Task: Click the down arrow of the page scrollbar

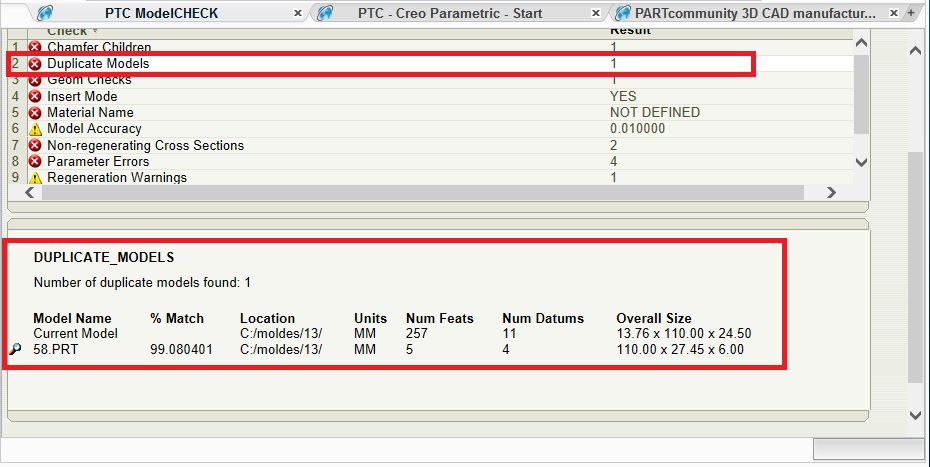Action: (915, 415)
